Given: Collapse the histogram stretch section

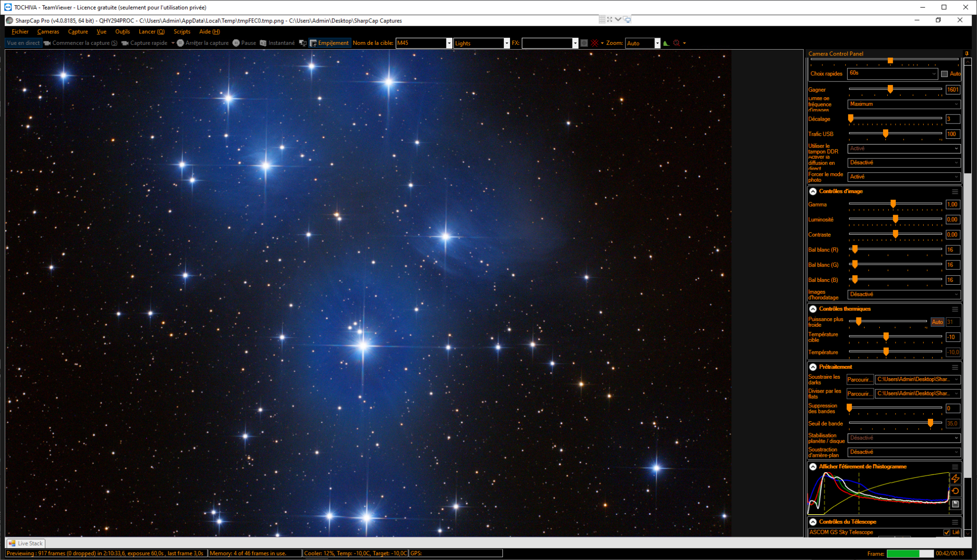Looking at the screenshot, I should click(813, 467).
